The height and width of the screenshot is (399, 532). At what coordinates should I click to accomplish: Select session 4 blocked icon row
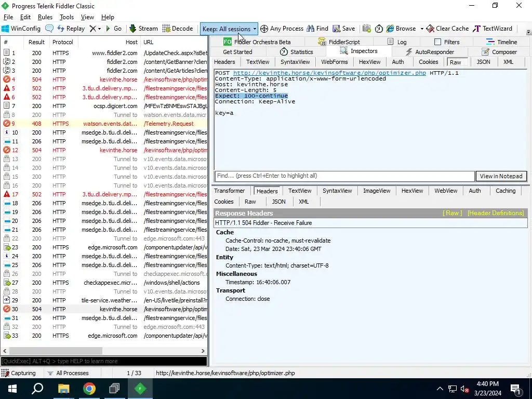point(6,79)
